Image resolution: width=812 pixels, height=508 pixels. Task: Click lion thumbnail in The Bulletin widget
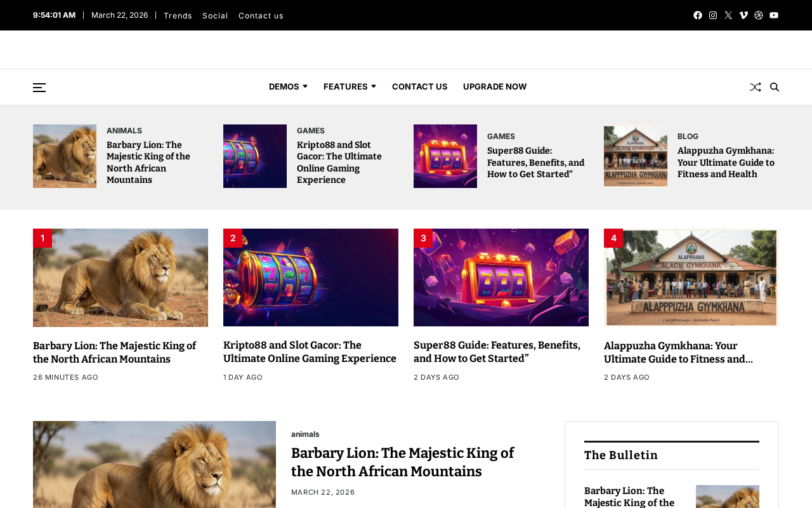click(x=728, y=497)
